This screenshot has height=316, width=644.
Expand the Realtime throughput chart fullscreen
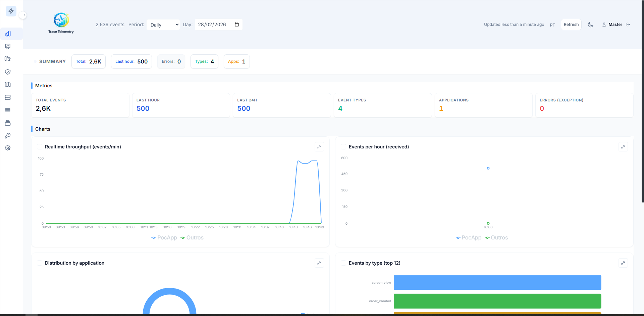[319, 147]
